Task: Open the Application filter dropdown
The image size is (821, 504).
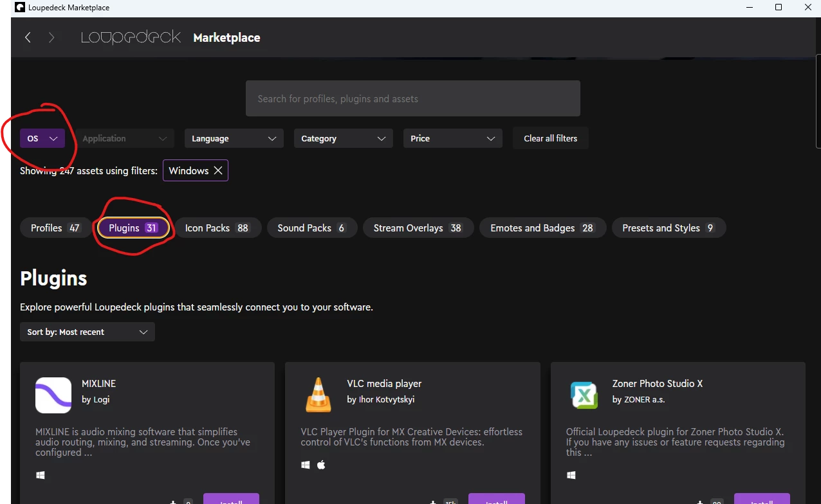Action: pyautogui.click(x=125, y=138)
